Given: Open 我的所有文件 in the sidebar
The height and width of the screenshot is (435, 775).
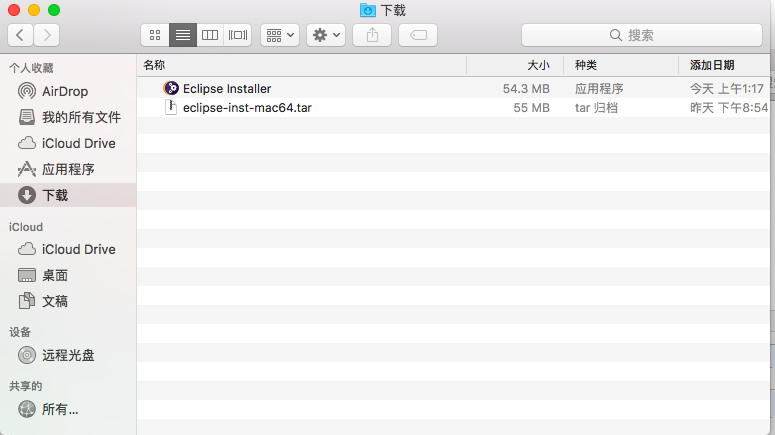Looking at the screenshot, I should point(69,117).
